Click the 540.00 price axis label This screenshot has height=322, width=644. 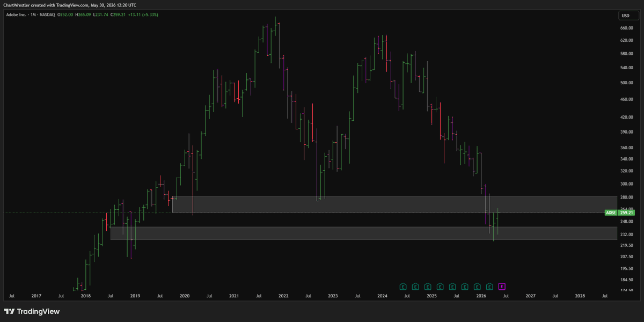[627, 68]
